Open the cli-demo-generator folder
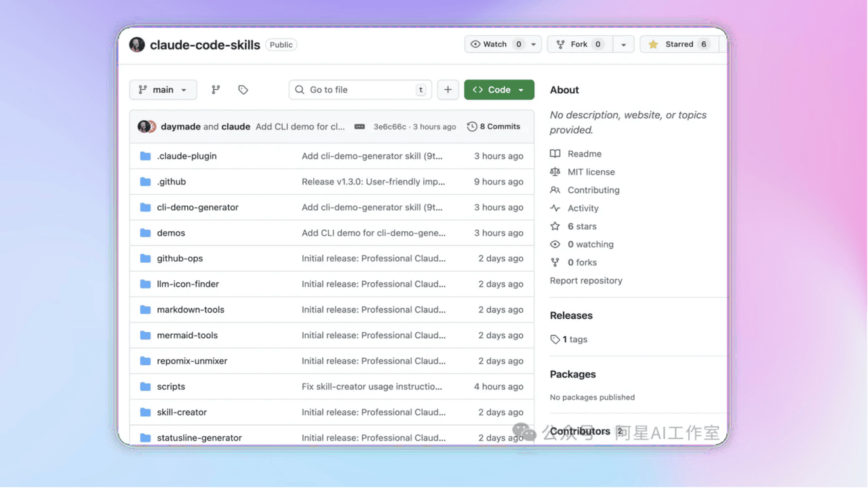The height and width of the screenshot is (488, 868). pyautogui.click(x=197, y=207)
